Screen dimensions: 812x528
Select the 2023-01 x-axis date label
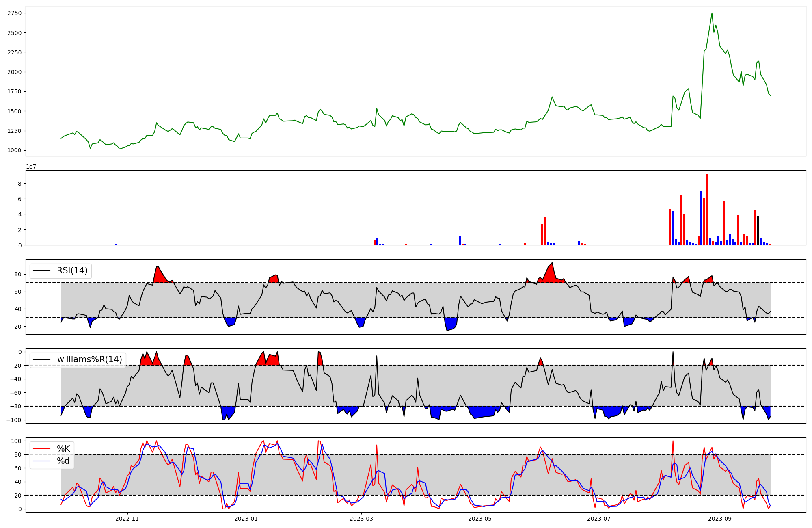(246, 519)
